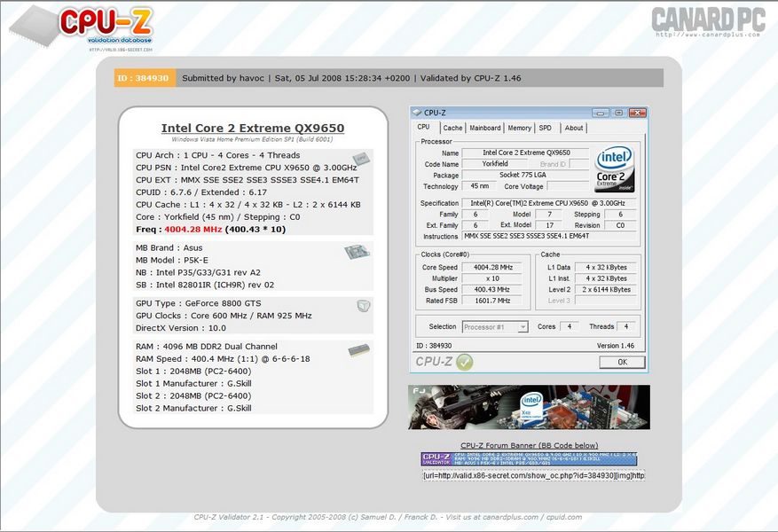Select the BB code URL text field

point(533,475)
